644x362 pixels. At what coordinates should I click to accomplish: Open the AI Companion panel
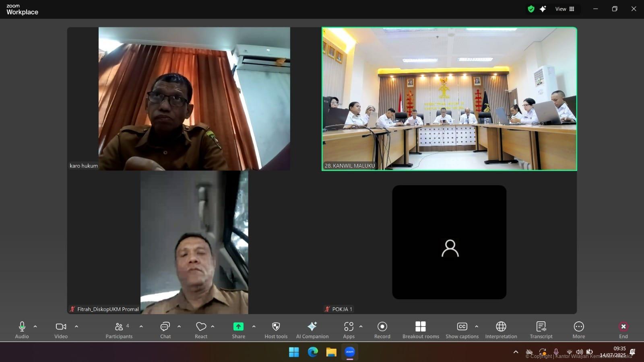point(312,330)
